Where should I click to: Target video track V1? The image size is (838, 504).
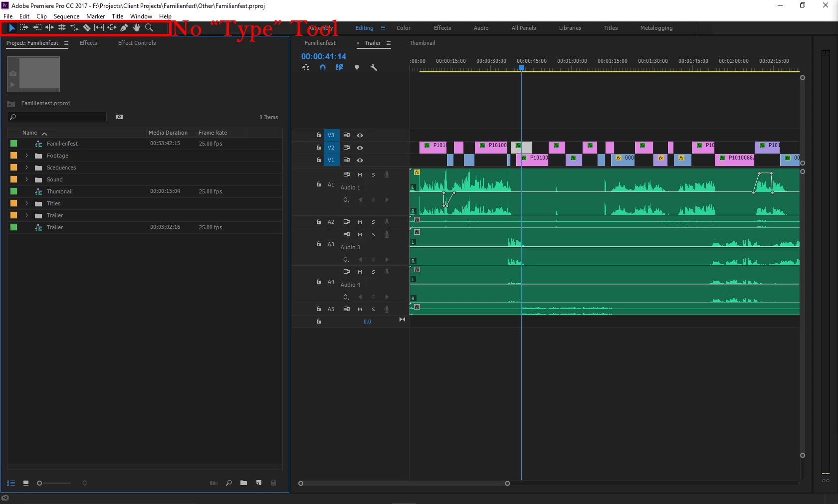point(331,160)
